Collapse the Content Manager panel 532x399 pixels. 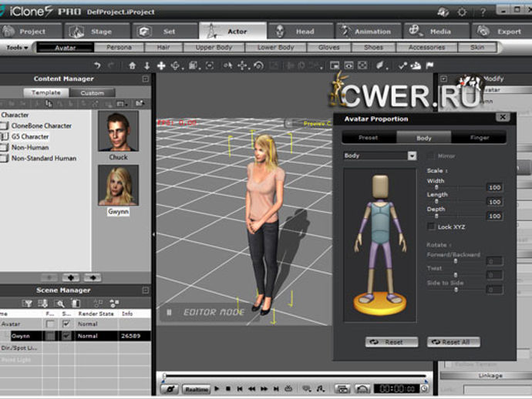point(146,79)
